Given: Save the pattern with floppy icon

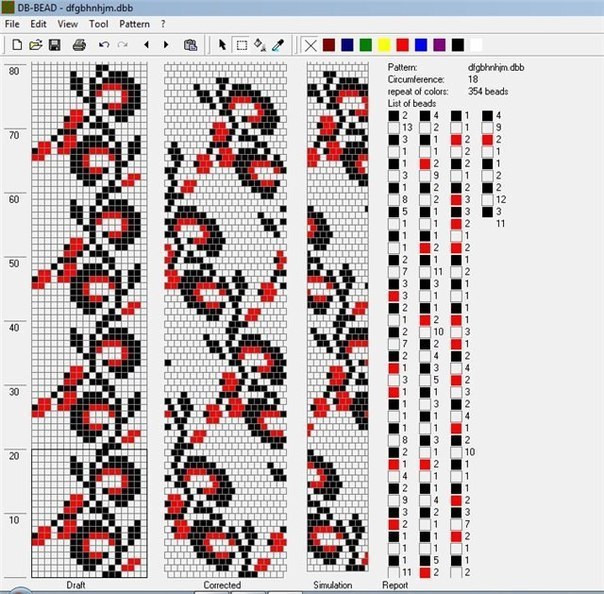Looking at the screenshot, I should coord(54,45).
